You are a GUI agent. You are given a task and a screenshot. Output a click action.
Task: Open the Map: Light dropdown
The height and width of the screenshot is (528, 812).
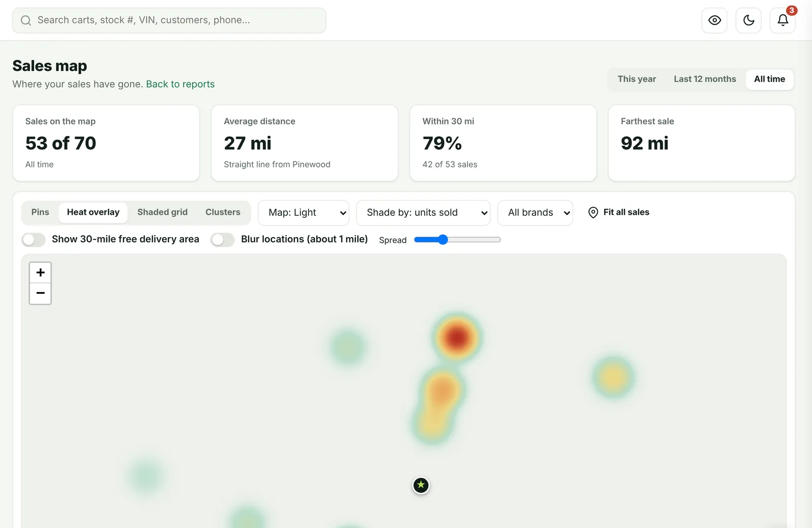coord(303,213)
